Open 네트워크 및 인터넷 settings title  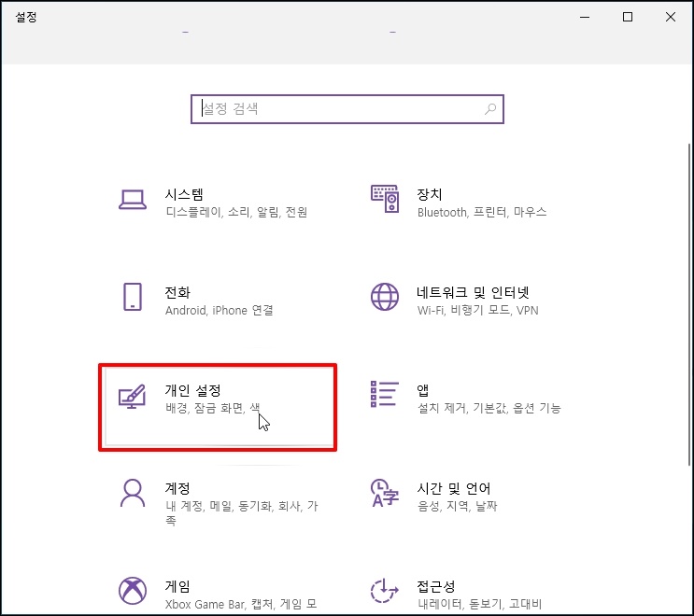473,293
